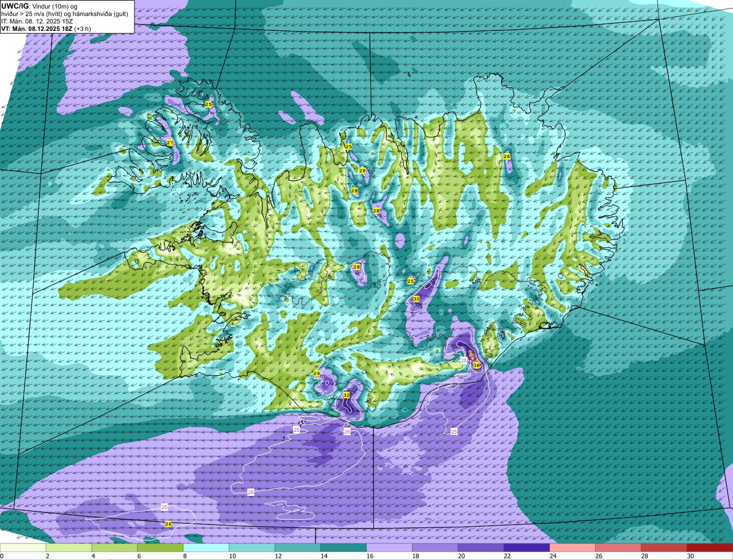Click the 24–26 m/s pink legend swatch
This screenshot has height=560, width=733.
pos(573,547)
